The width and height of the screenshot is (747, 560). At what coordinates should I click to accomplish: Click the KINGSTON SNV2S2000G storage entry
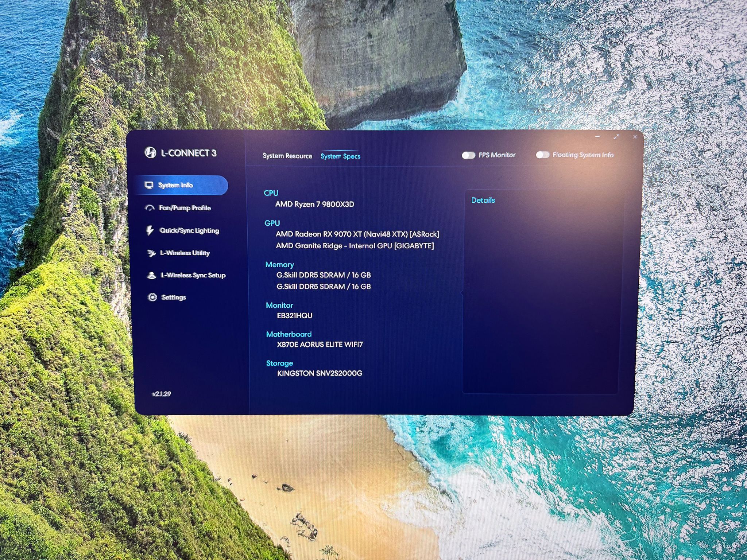pyautogui.click(x=320, y=373)
